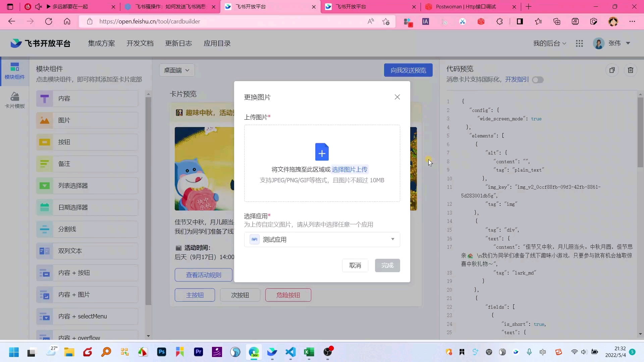
Task: Add 按钮 module component
Action: click(87, 142)
